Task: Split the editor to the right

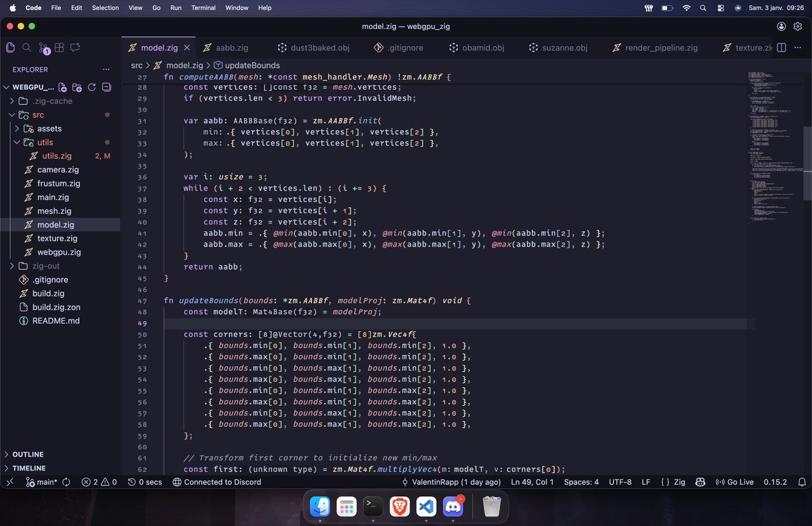Action: click(781, 47)
